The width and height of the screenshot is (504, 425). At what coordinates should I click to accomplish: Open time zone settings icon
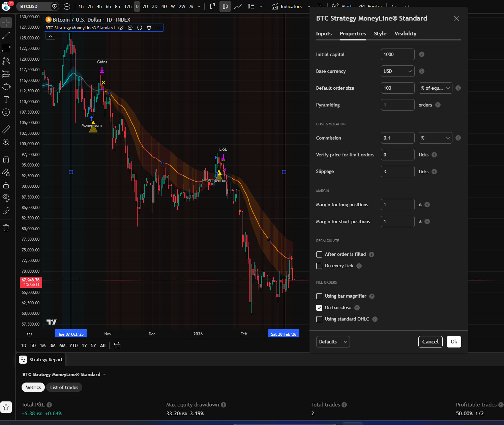[30, 334]
